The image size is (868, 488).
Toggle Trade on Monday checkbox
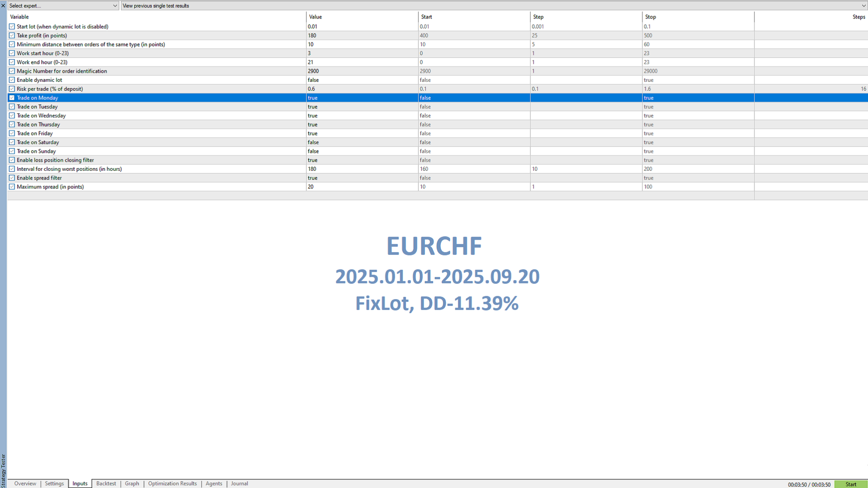(12, 98)
